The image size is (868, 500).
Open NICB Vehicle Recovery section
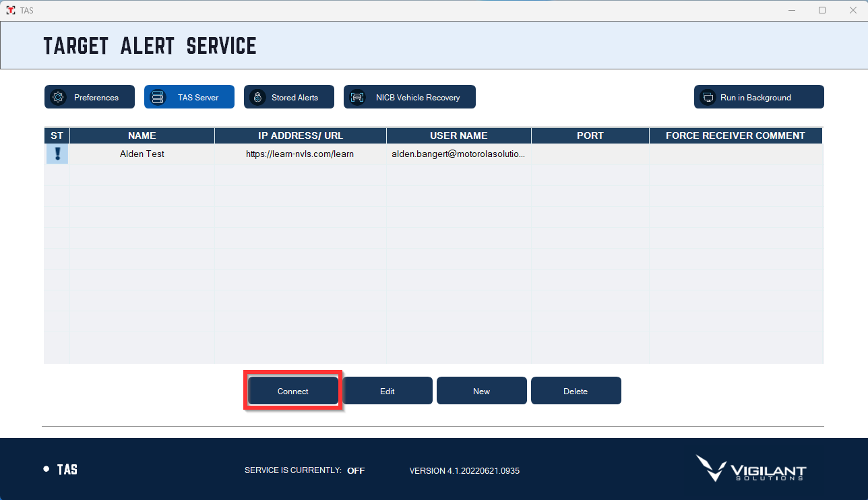[x=410, y=96]
